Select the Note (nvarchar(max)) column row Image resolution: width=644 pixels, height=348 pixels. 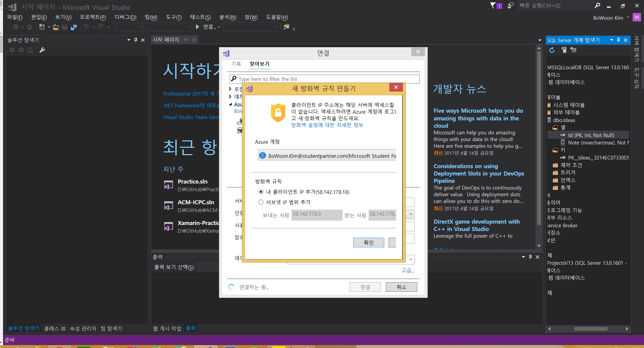coord(595,142)
